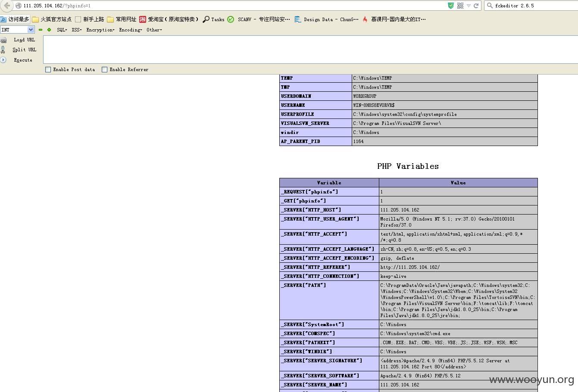
Task: Click the globe site identity icon
Action: (19, 6)
